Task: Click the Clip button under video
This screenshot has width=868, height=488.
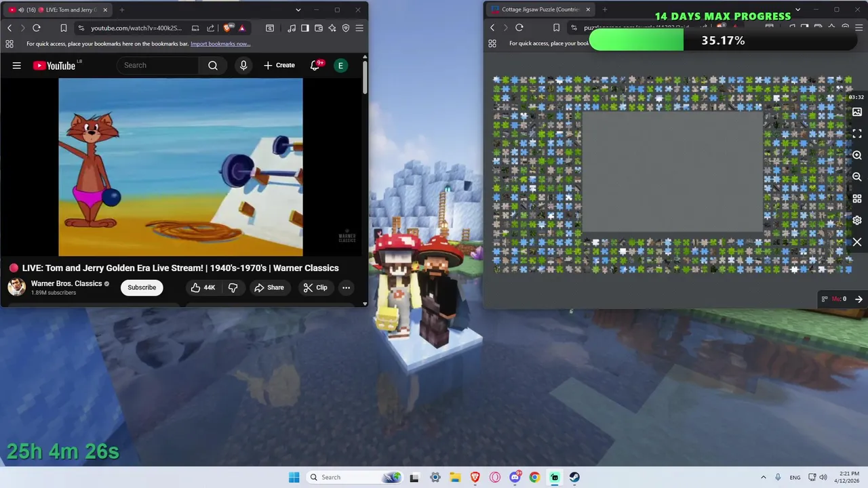Action: 315,287
